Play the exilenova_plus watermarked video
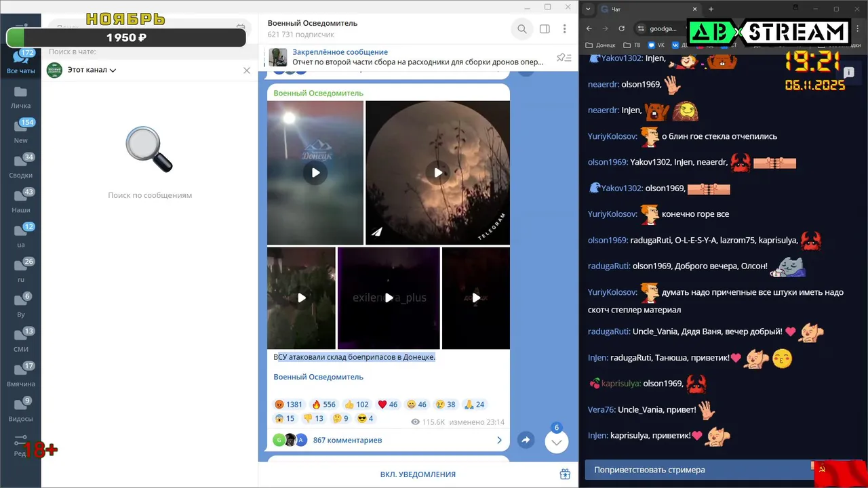This screenshot has width=868, height=488. [389, 298]
